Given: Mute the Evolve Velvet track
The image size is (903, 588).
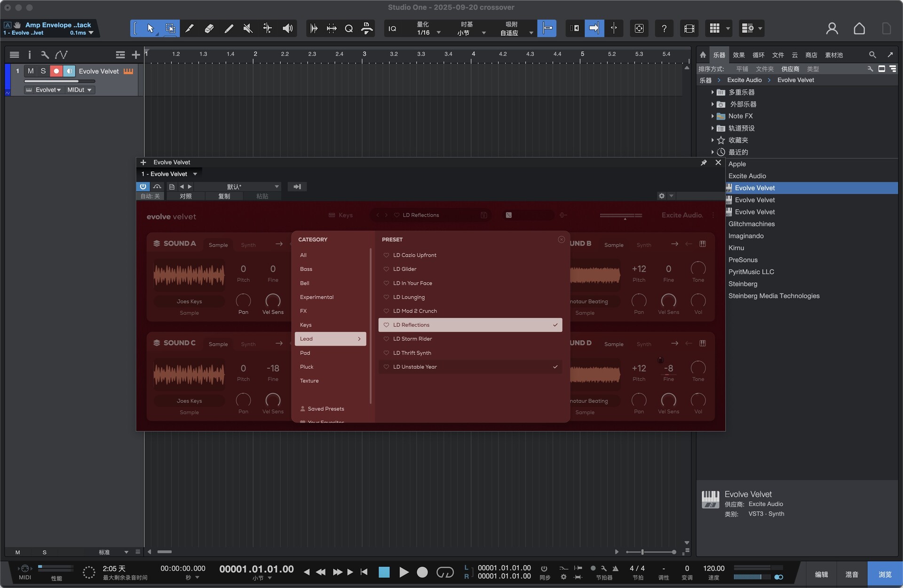Looking at the screenshot, I should point(31,71).
